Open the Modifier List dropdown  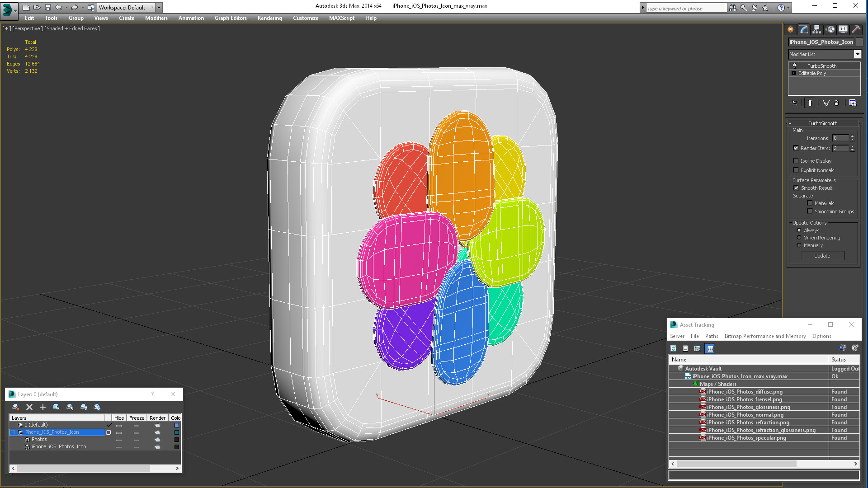pos(857,54)
